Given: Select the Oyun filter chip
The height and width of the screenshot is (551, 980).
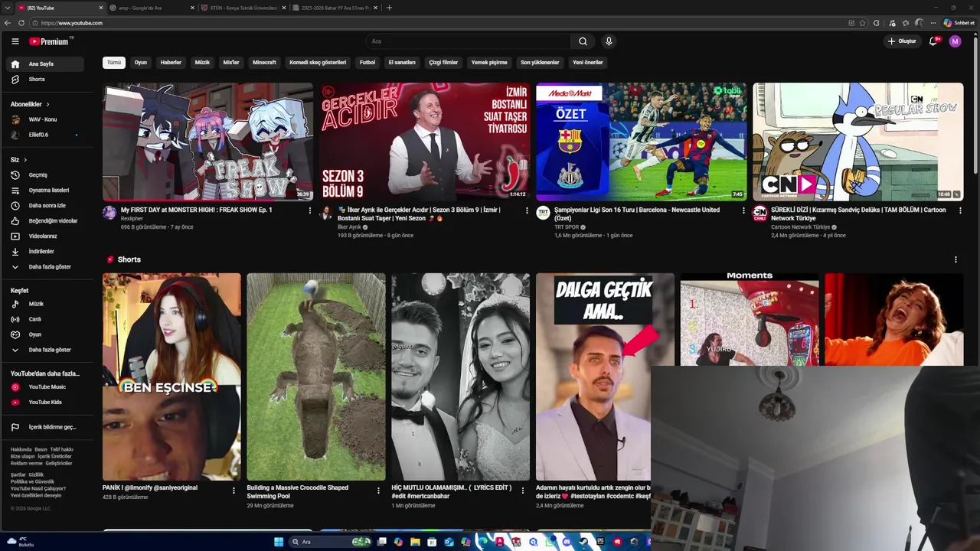Looking at the screenshot, I should 141,63.
